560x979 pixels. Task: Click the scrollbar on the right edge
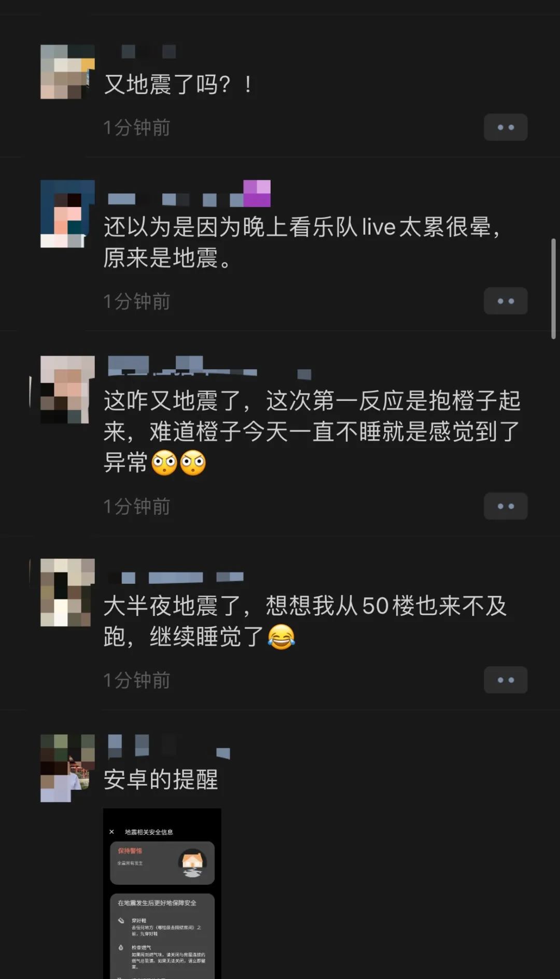click(553, 289)
